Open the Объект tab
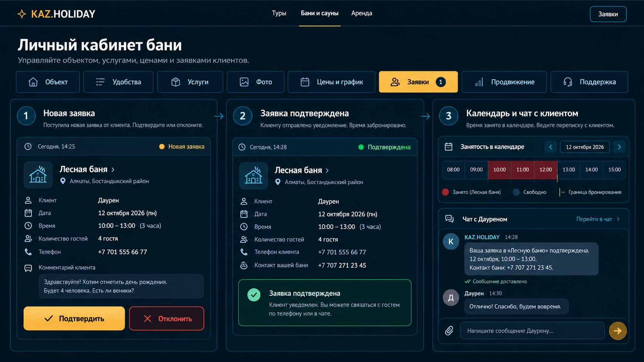644x362 pixels. (x=48, y=82)
